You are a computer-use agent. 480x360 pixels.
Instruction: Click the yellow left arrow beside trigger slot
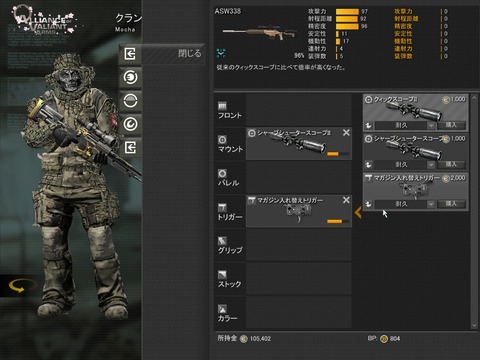click(x=358, y=212)
